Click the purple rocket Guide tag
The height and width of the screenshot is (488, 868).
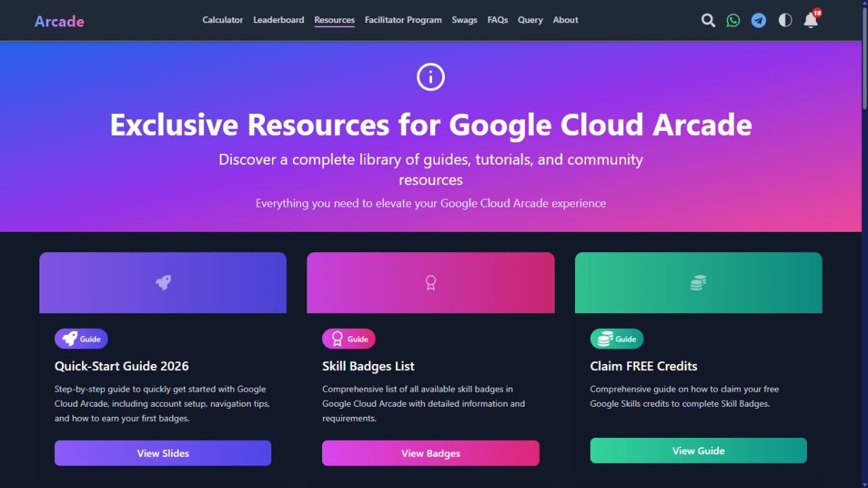(x=81, y=339)
